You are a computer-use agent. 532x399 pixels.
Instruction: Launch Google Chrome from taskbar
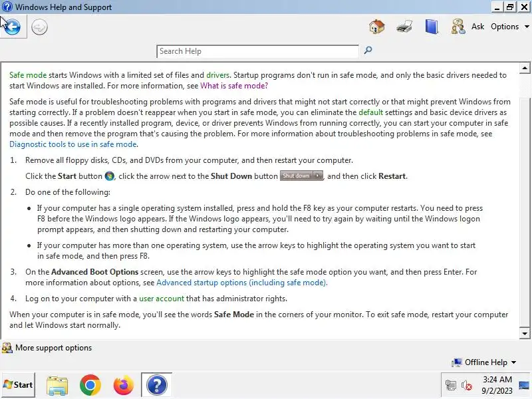tap(90, 385)
